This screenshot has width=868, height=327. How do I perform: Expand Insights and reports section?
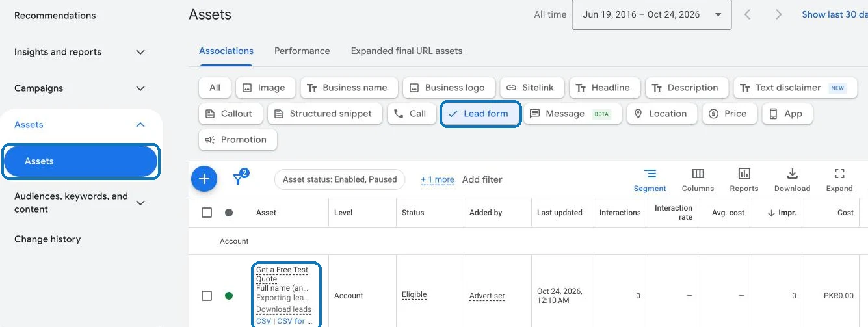140,52
